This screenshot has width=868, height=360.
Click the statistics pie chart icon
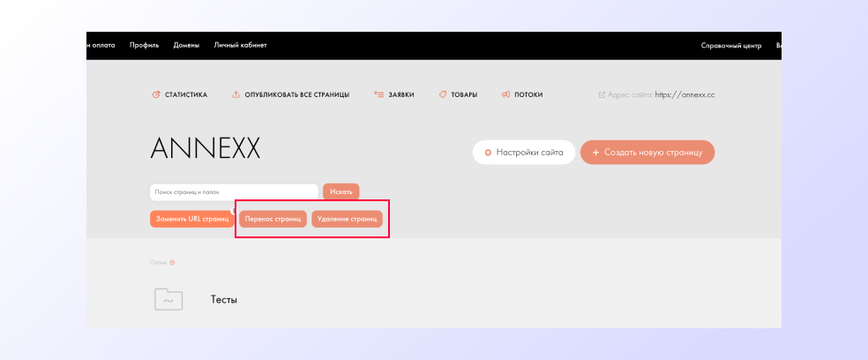(x=156, y=94)
